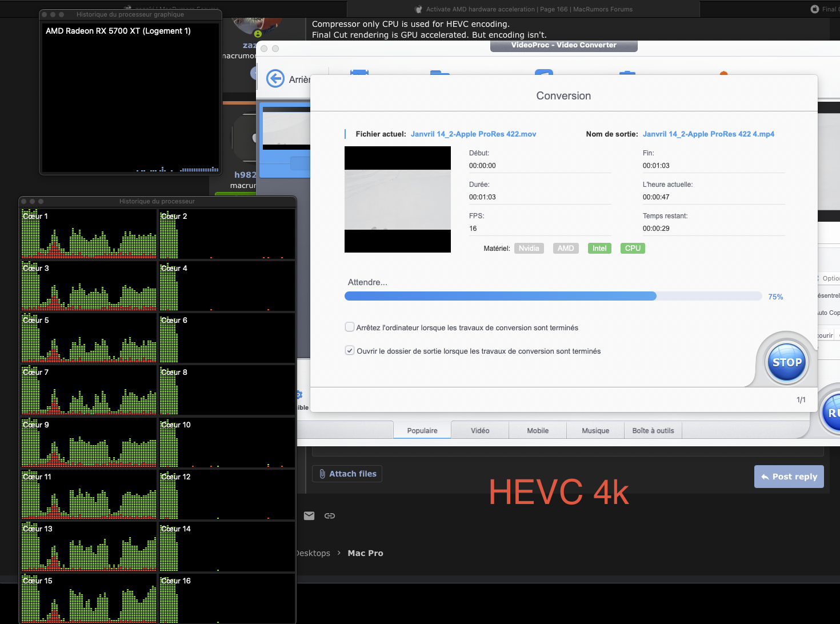Screen dimensions: 840x624
Task: Click the Temps restant value 00:00:29
Action: [656, 229]
